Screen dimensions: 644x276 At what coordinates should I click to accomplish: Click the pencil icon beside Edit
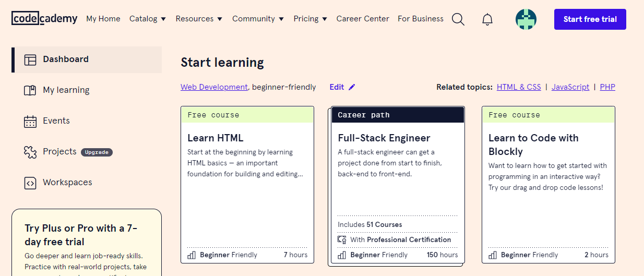pos(352,87)
